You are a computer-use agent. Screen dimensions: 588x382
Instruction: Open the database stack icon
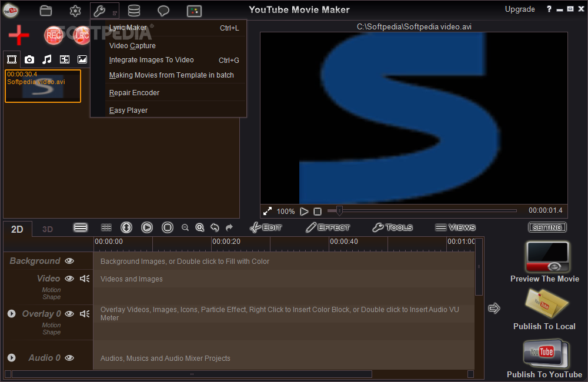point(134,11)
